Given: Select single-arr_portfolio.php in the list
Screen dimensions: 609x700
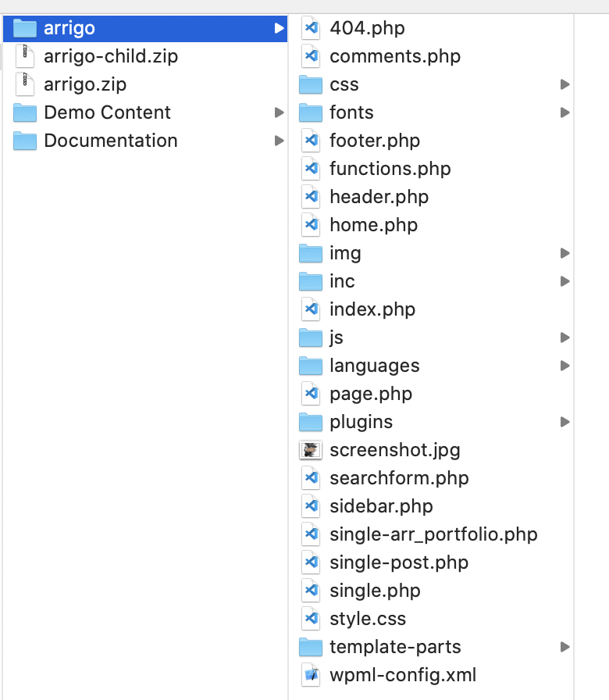Looking at the screenshot, I should [433, 535].
